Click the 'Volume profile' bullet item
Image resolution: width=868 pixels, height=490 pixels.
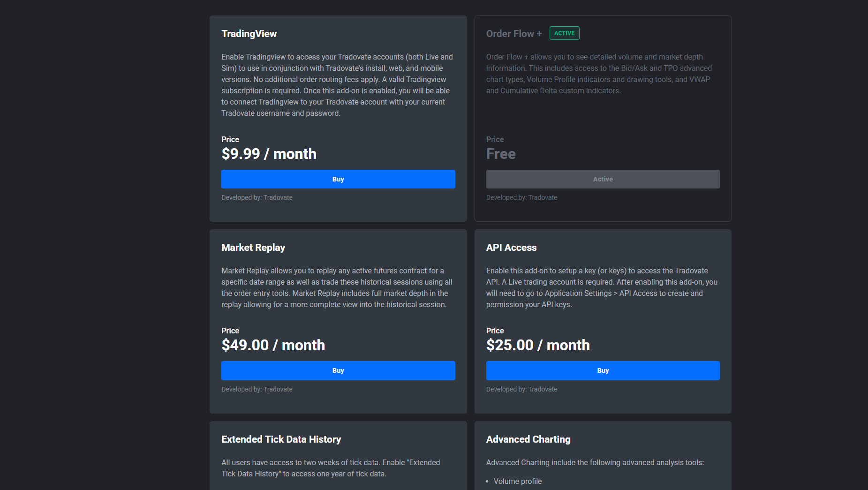click(518, 481)
